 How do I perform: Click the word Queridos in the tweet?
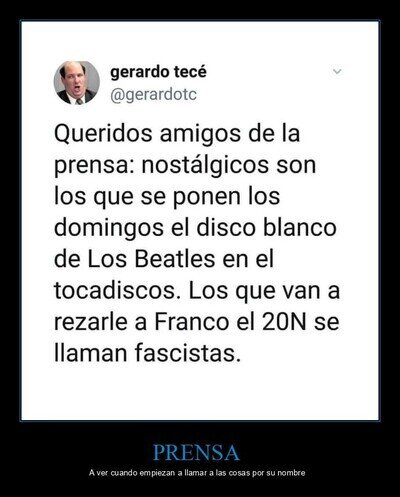tap(103, 134)
